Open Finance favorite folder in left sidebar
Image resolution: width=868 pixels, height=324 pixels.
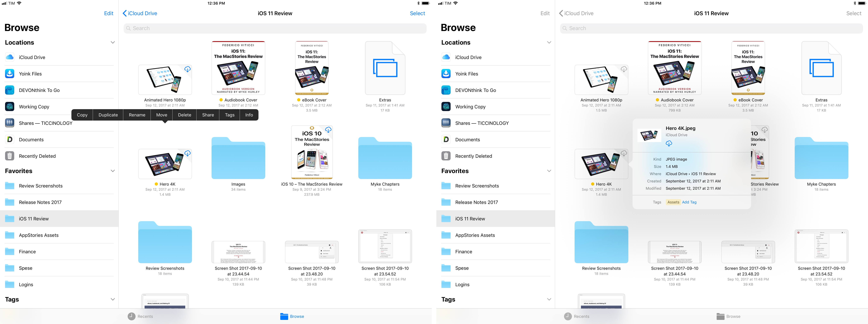59,252
